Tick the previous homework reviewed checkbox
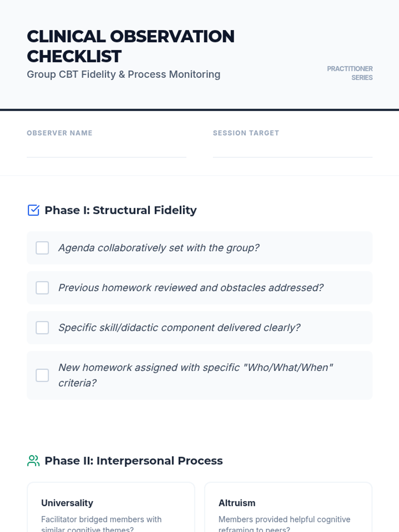 (x=42, y=288)
